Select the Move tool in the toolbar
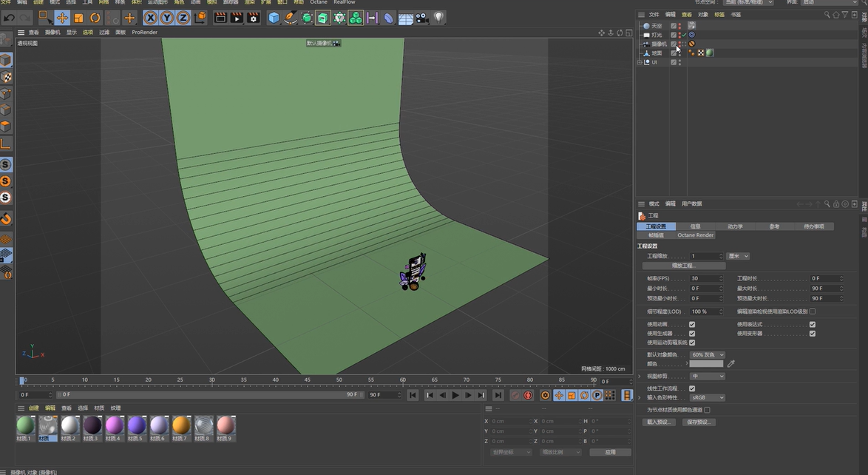Image resolution: width=868 pixels, height=475 pixels. [x=62, y=18]
